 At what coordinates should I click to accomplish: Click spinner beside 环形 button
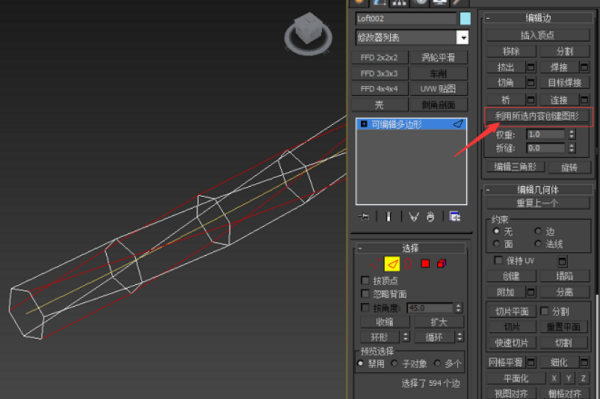[x=406, y=337]
